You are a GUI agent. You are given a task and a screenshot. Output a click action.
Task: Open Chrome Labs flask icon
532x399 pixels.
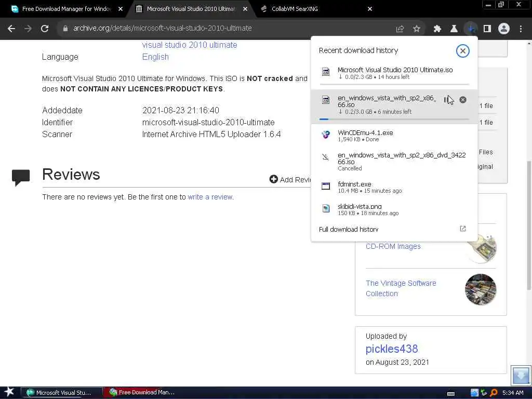[454, 29]
